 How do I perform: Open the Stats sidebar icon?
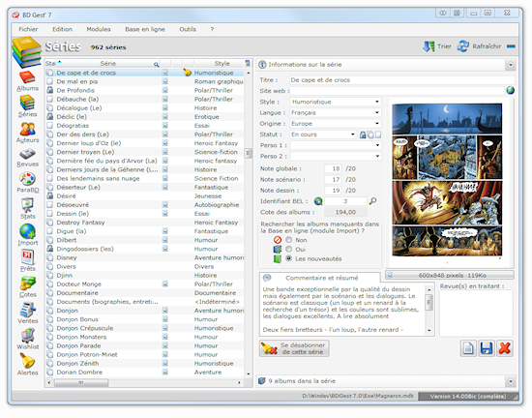click(27, 209)
